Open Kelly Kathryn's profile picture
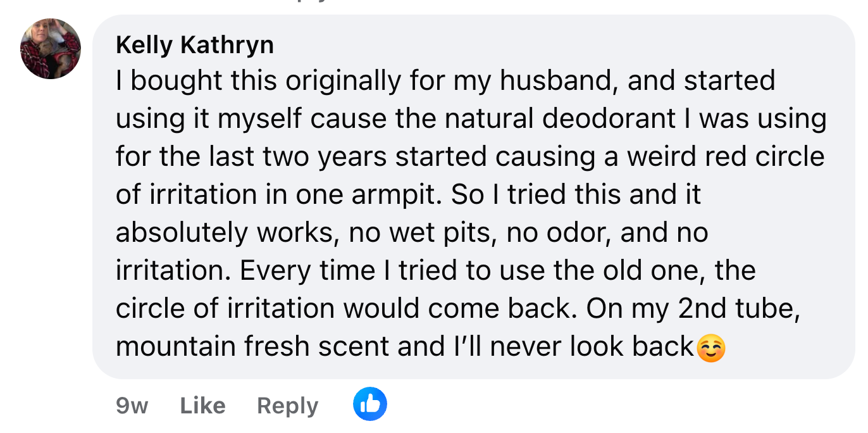Screen dimensions: 868x433 pyautogui.click(x=51, y=49)
